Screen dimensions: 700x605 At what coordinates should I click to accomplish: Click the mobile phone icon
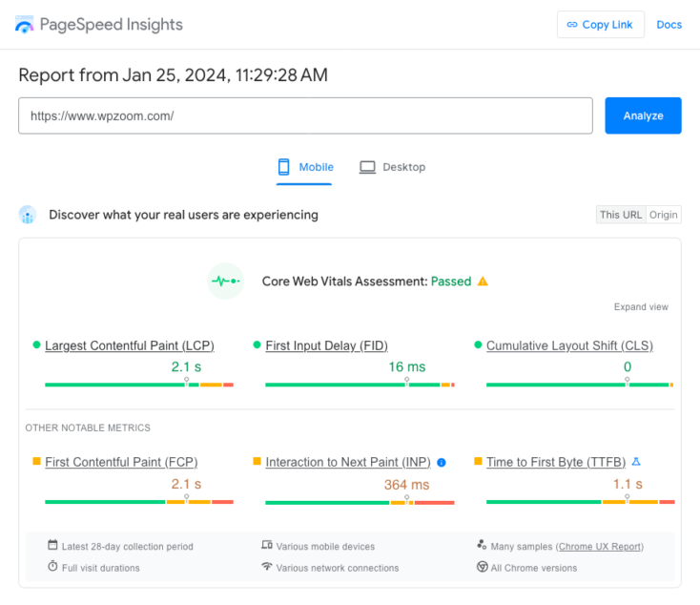click(284, 167)
